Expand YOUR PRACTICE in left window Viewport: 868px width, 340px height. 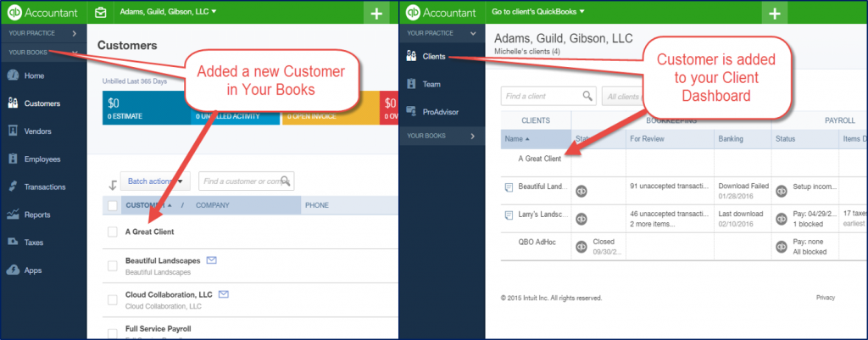43,33
